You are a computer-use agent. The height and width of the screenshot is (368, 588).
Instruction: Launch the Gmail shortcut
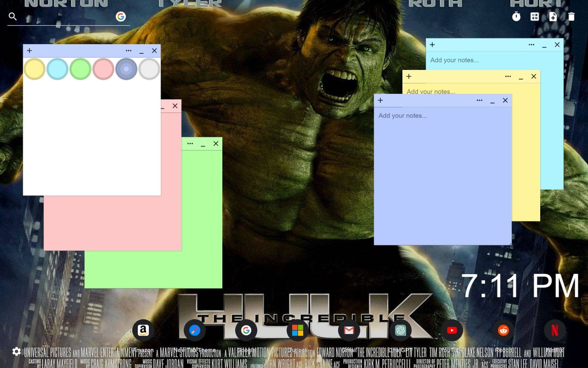pyautogui.click(x=349, y=330)
